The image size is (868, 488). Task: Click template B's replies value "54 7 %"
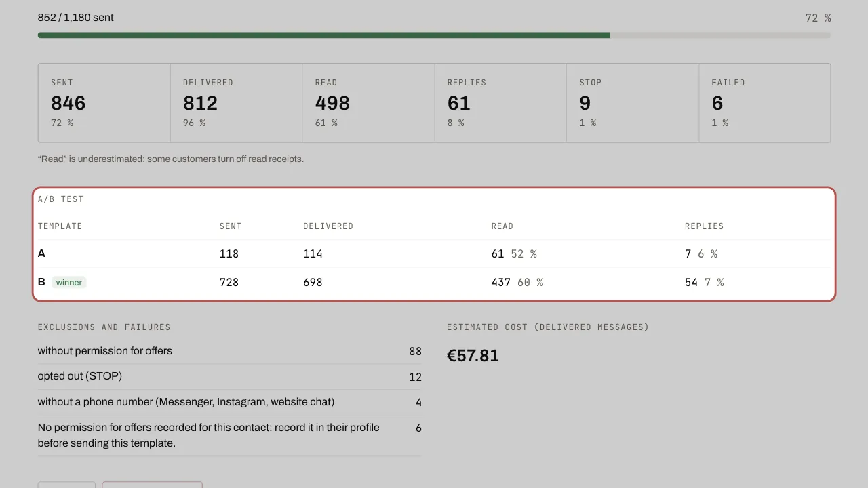click(x=705, y=283)
